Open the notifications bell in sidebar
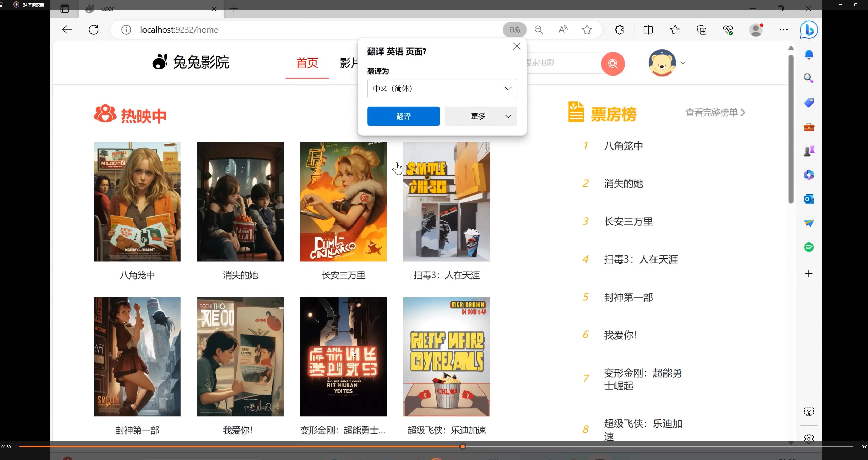This screenshot has width=868, height=460. [x=809, y=54]
